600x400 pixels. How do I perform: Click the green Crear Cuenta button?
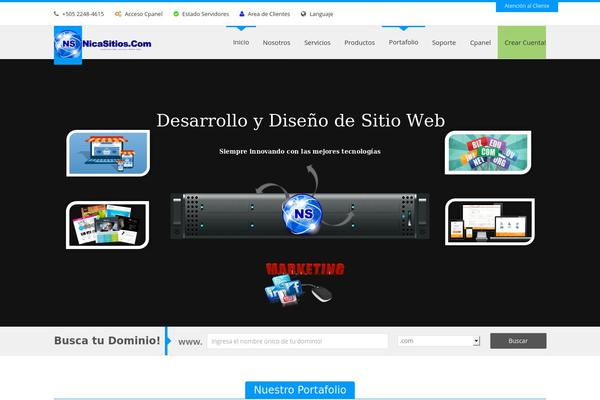click(522, 42)
